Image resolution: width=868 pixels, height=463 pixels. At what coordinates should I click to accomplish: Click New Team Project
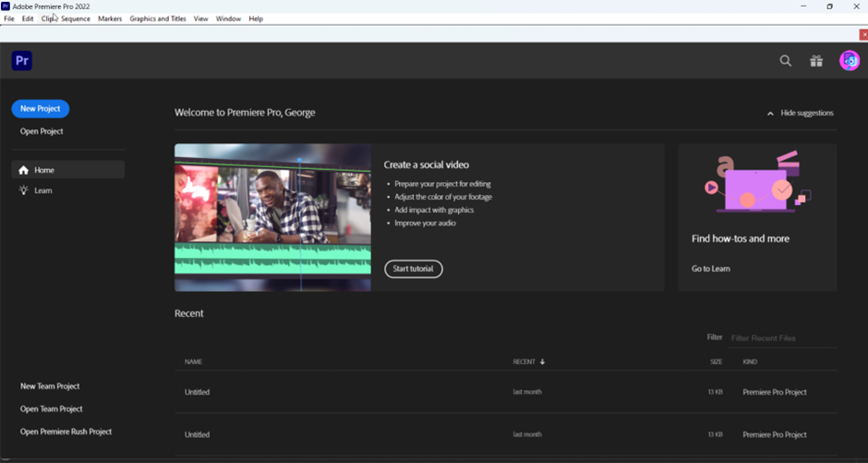tap(50, 386)
